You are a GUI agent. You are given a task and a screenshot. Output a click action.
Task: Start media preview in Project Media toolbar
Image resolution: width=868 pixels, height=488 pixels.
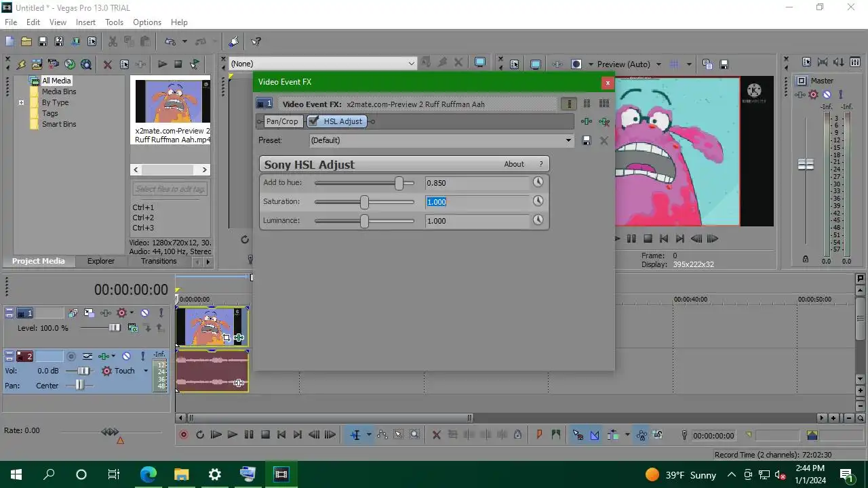pos(162,64)
